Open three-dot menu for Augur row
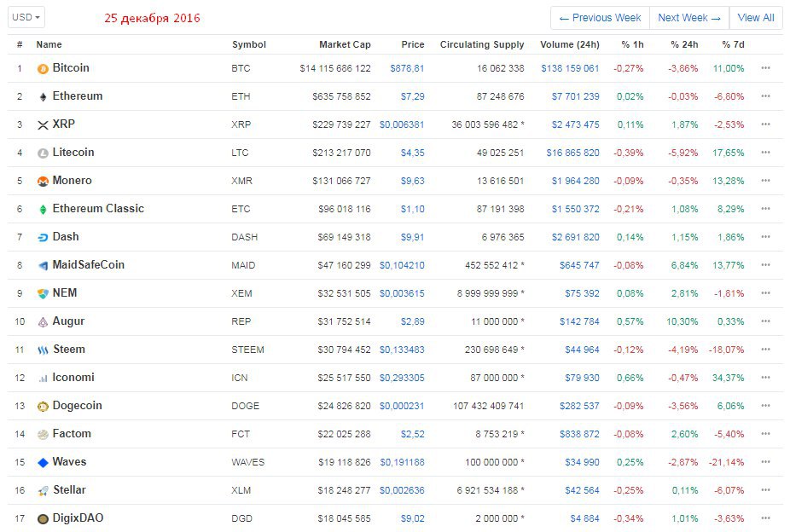 [766, 321]
